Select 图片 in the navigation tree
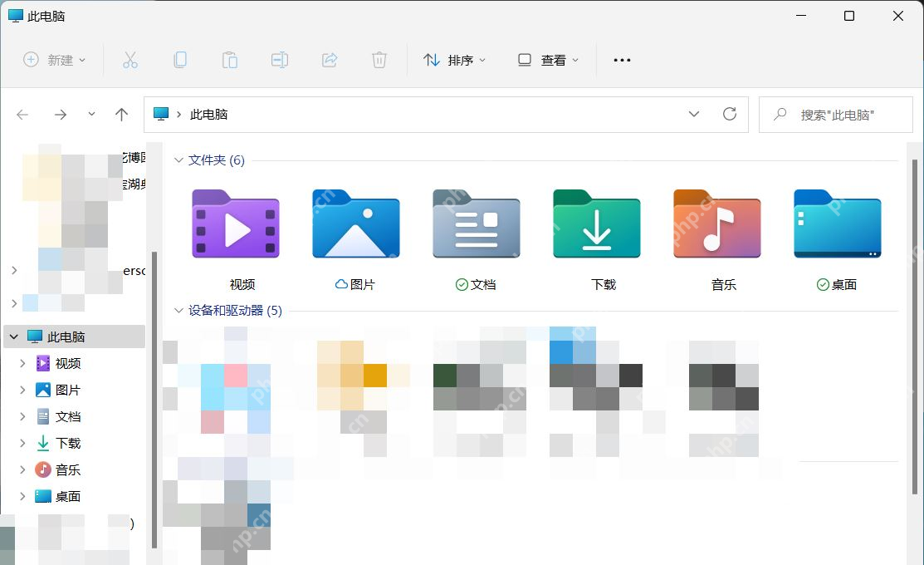The height and width of the screenshot is (565, 924). coord(67,390)
